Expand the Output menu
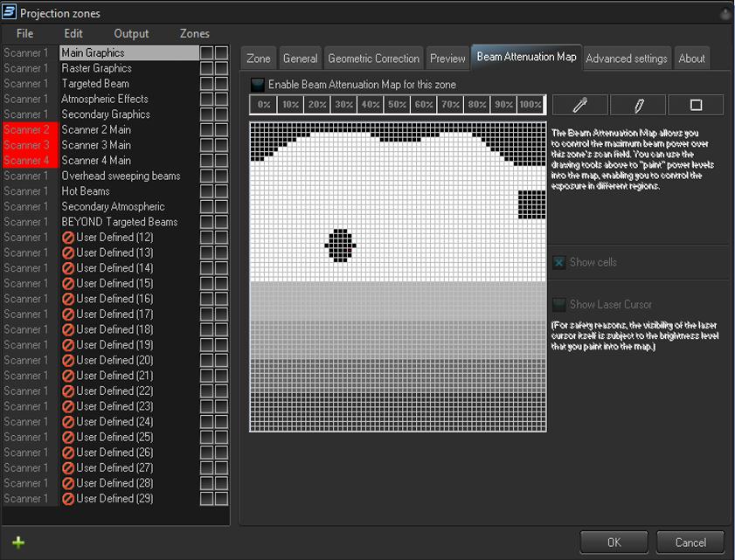This screenshot has height=560, width=735. (131, 33)
